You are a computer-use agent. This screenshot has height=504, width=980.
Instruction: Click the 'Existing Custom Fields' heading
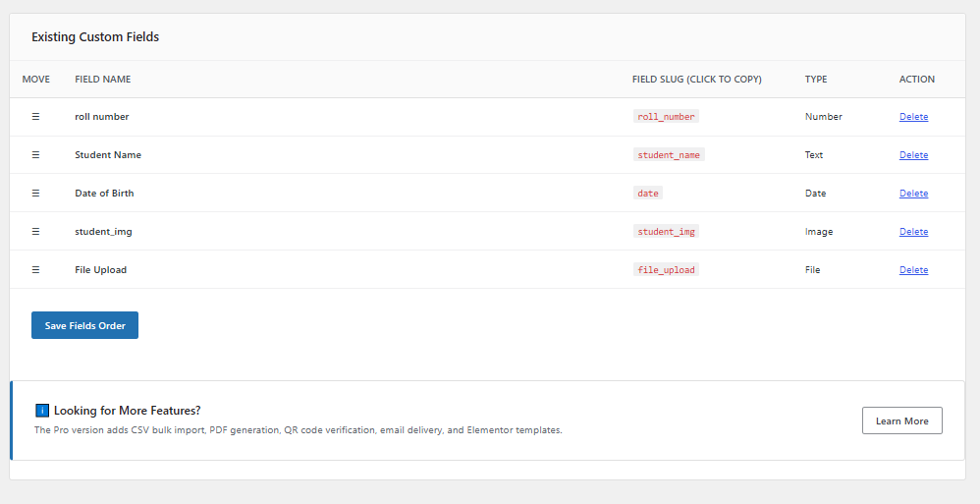[95, 37]
